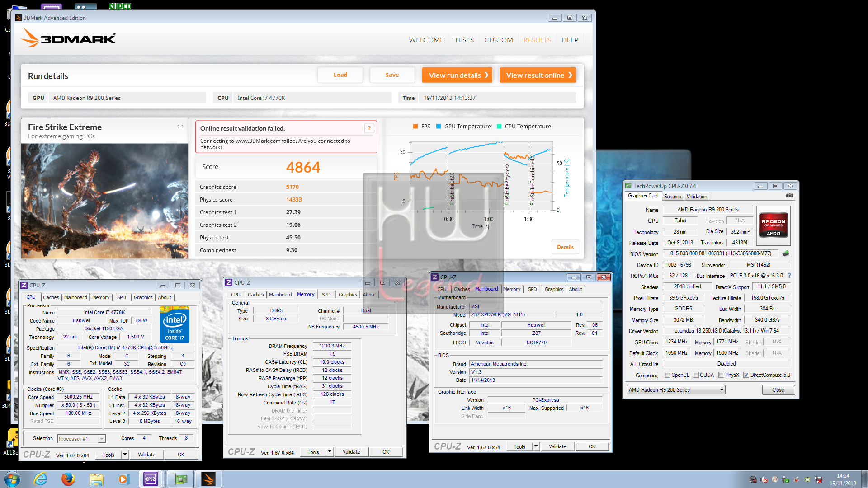Click the Tools button in left CPU-Z window
The height and width of the screenshot is (488, 868).
tap(108, 455)
